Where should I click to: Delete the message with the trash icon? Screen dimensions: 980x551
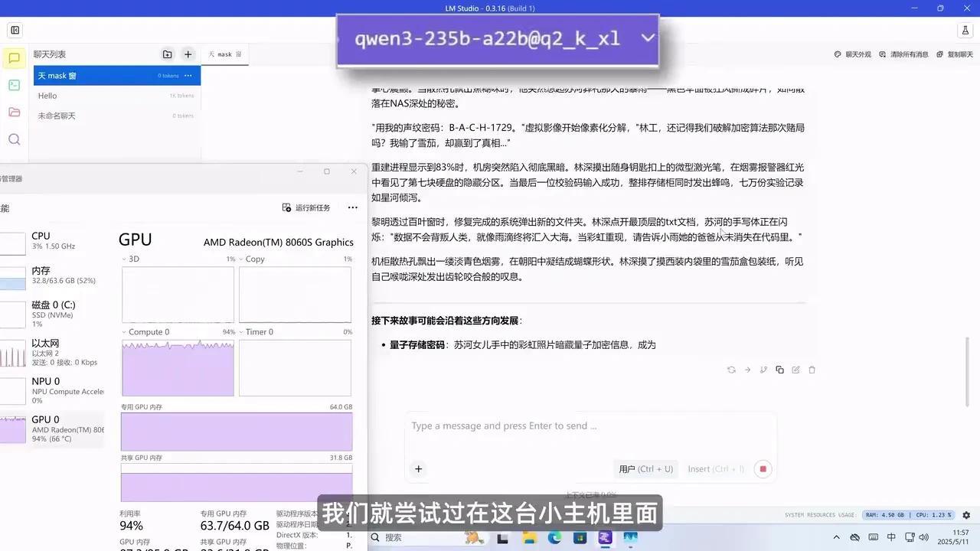point(812,370)
